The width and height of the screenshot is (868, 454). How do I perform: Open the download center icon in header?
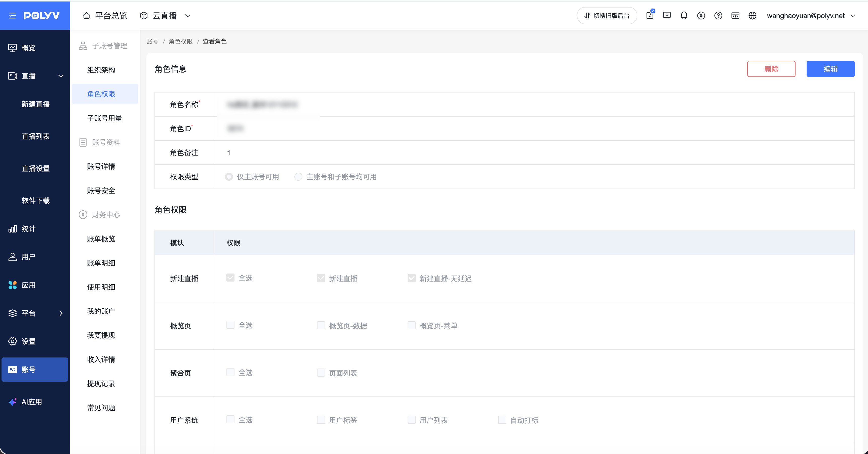click(667, 16)
